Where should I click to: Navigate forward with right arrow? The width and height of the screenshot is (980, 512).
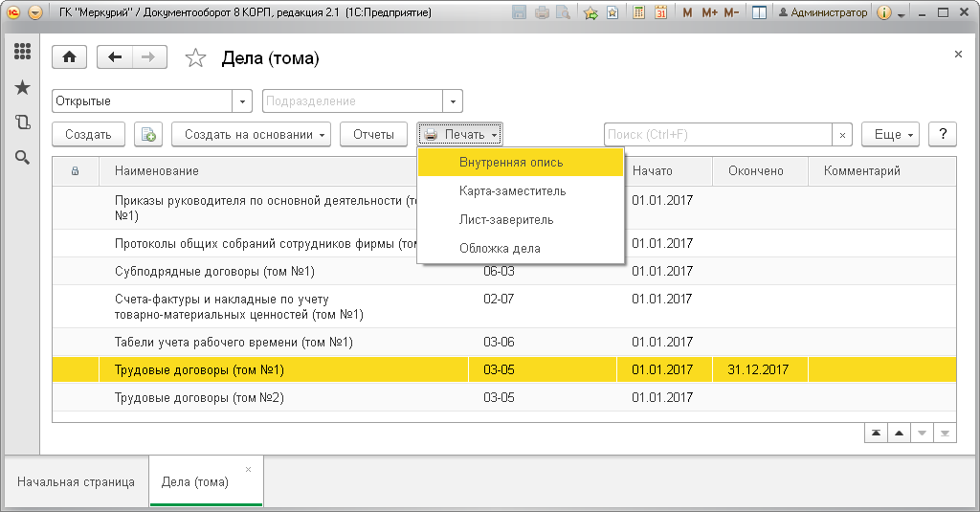(148, 57)
